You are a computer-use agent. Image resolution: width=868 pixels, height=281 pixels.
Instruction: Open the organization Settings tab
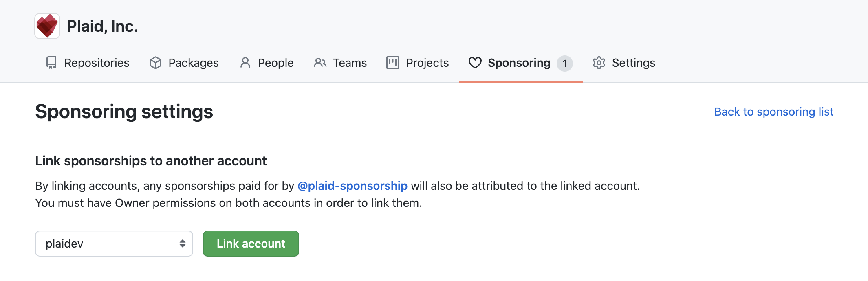pos(633,63)
